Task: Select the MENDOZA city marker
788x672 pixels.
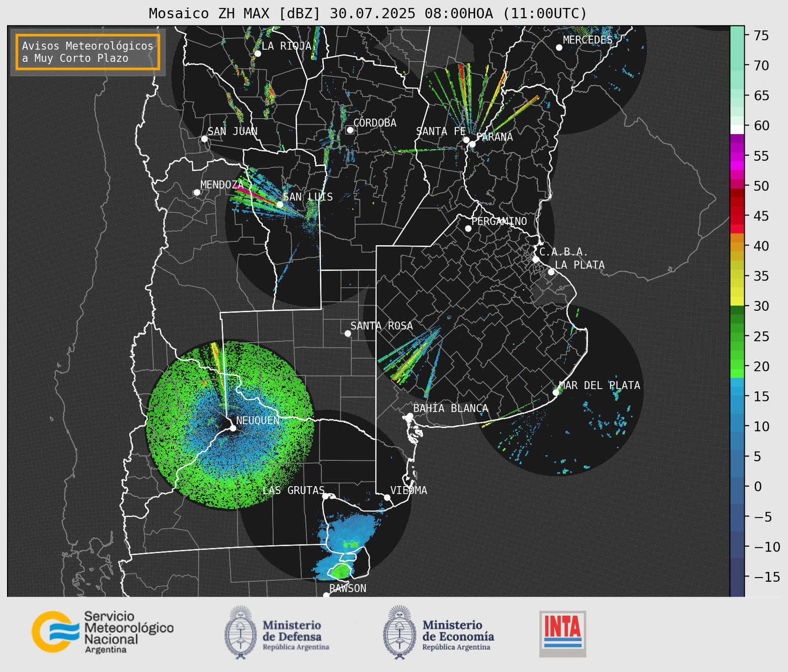Action: [x=197, y=193]
